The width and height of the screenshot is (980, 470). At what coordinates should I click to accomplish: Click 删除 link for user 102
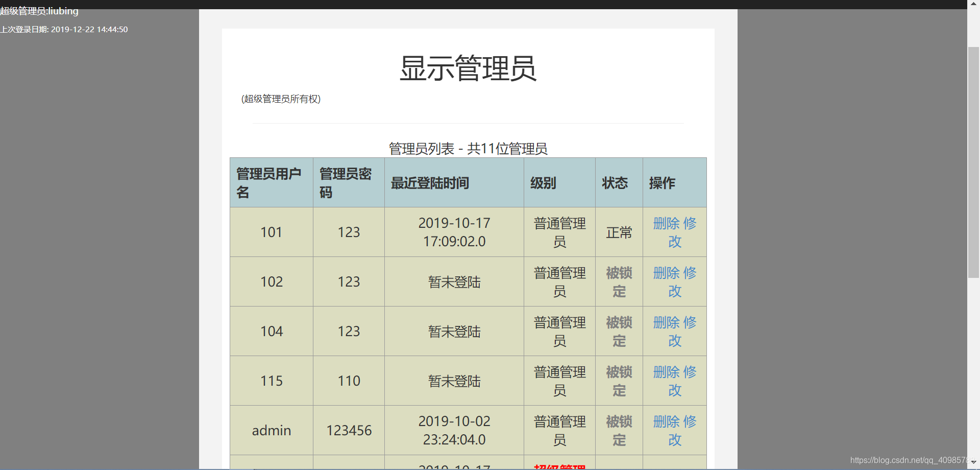(x=667, y=273)
